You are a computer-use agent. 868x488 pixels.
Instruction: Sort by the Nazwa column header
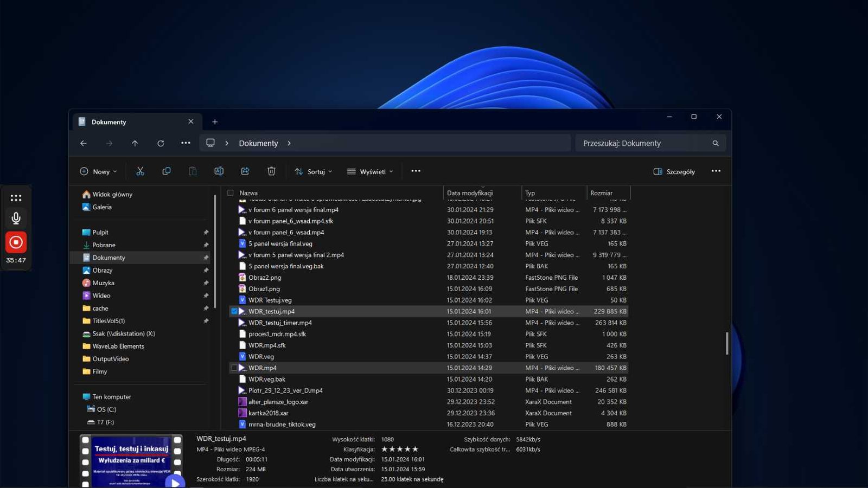pyautogui.click(x=248, y=193)
